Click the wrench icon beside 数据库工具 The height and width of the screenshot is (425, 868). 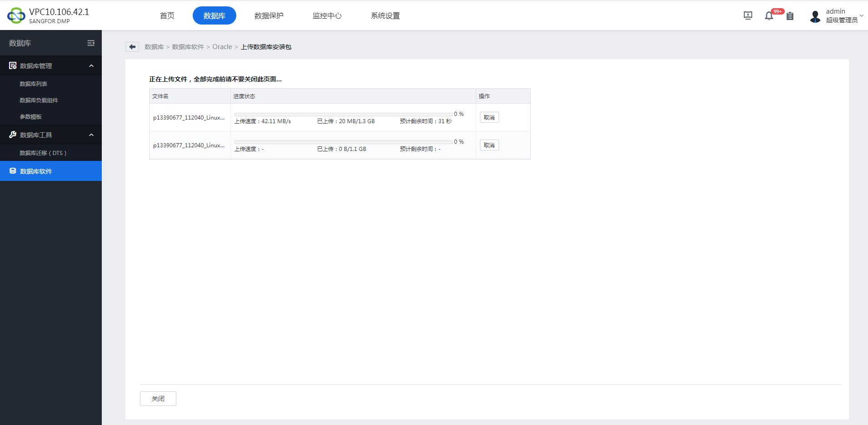12,135
